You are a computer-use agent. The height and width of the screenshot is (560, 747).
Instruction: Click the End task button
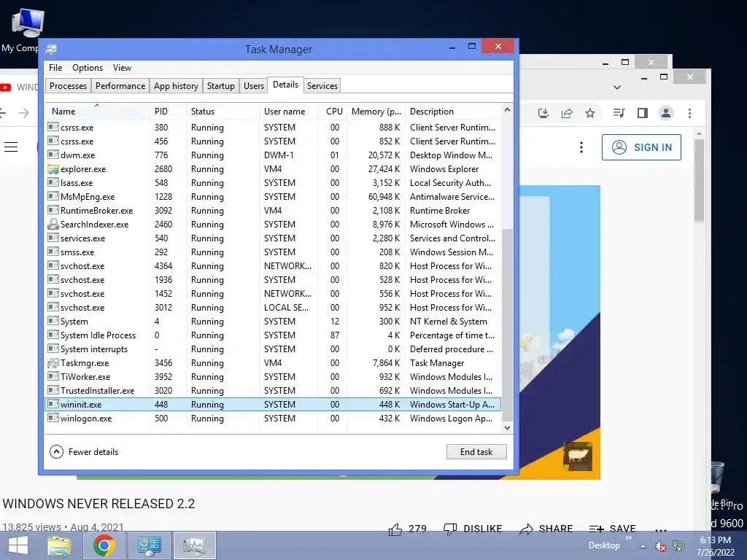coord(476,451)
